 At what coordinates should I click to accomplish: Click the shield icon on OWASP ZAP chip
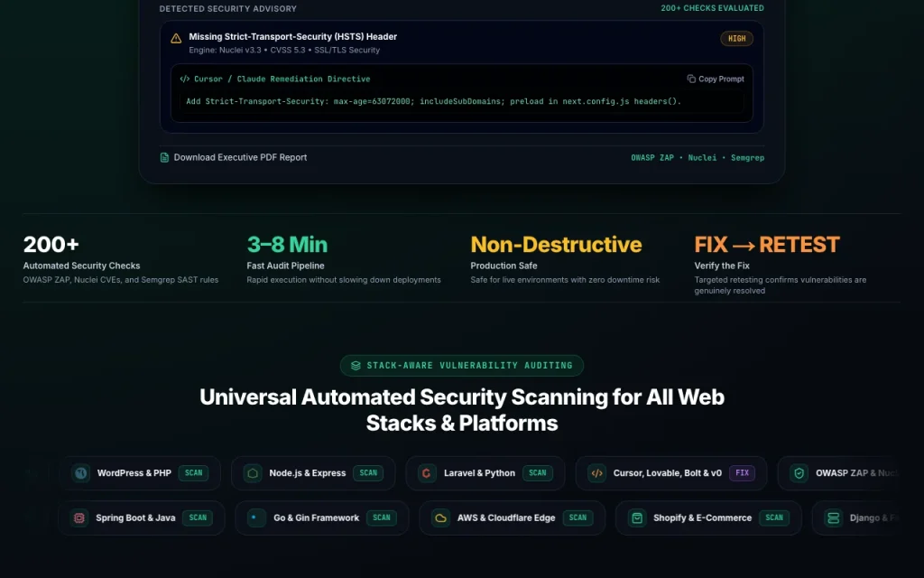click(799, 473)
